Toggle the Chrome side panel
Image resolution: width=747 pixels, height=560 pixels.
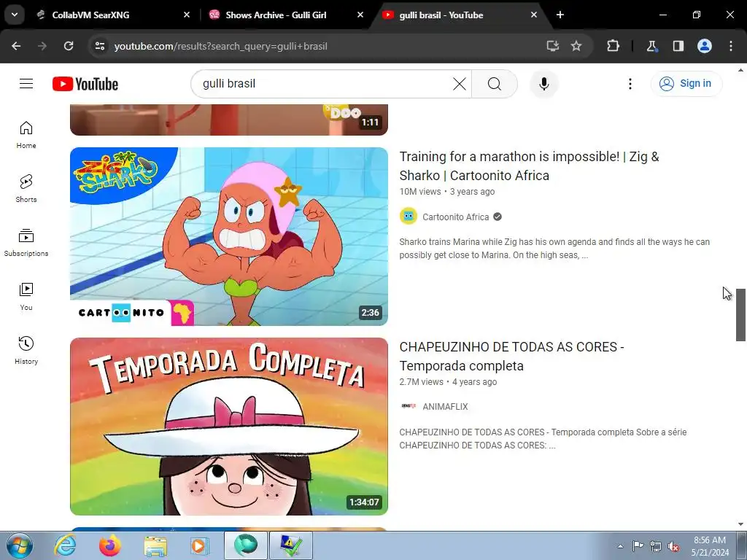tap(678, 46)
